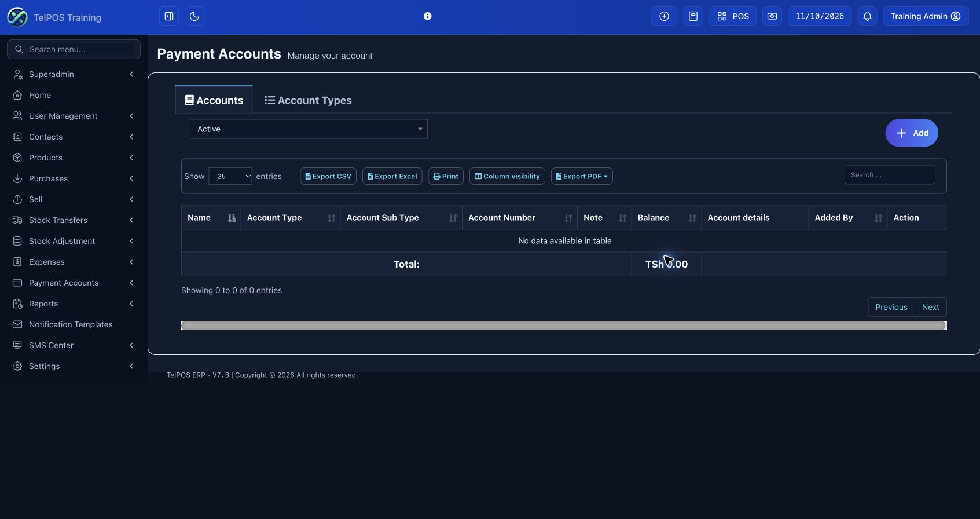Open the Show entries dropdown
Screen dimensions: 980x519
coord(230,176)
